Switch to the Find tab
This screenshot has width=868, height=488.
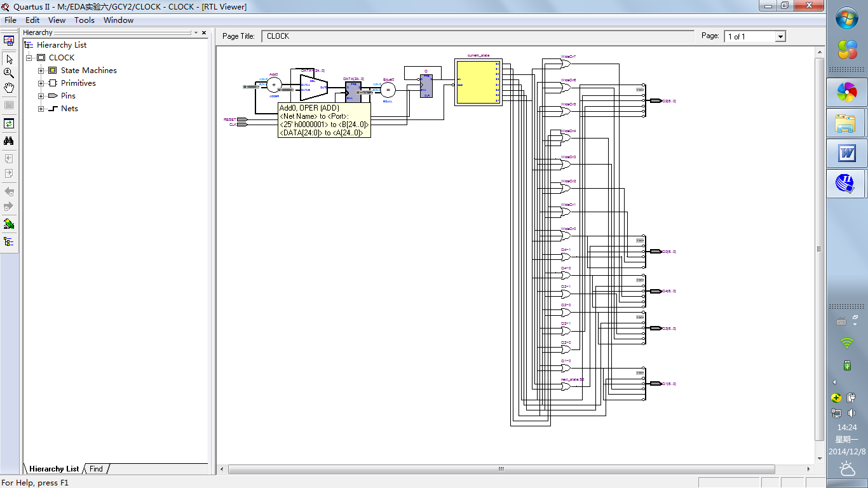tap(96, 469)
